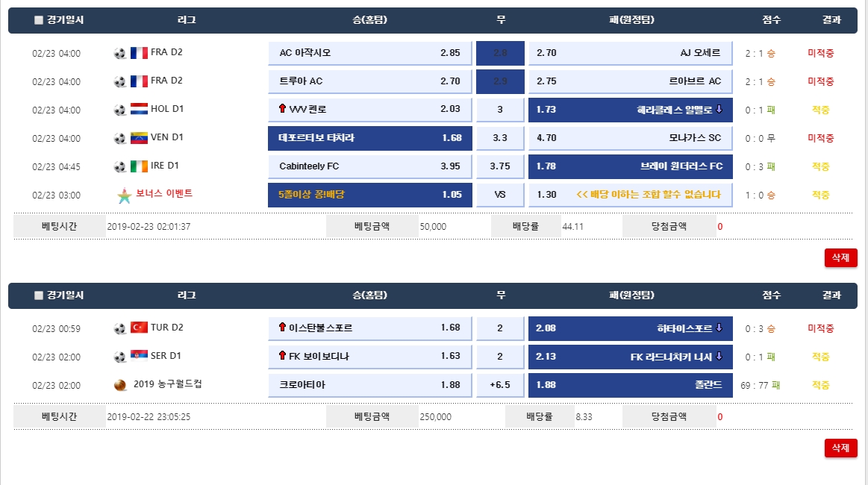
Task: Click the Serbia flag beside SER D1
Action: tap(139, 356)
